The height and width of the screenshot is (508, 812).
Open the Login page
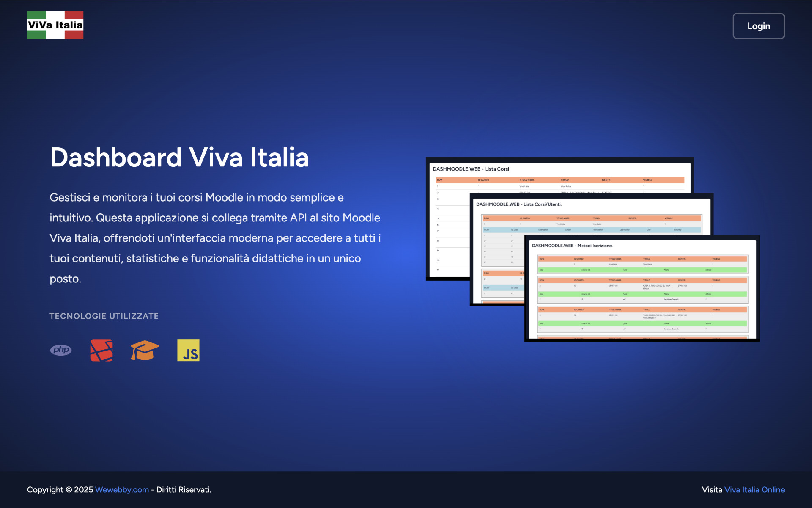[758, 26]
